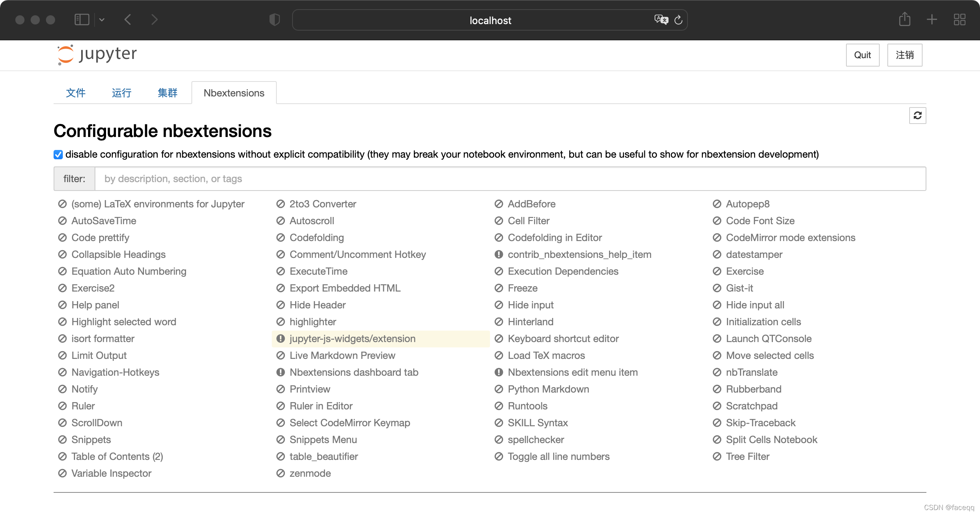Open the Python Markdown extension
This screenshot has width=980, height=515.
coord(548,389)
